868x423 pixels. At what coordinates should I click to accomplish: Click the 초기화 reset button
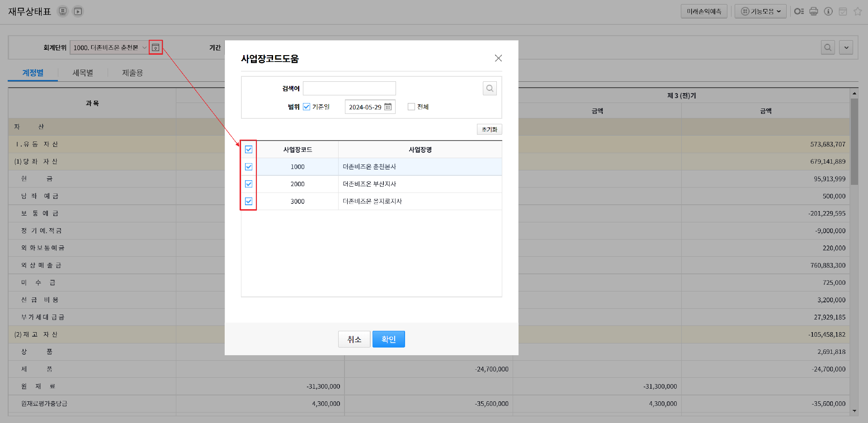tap(489, 129)
